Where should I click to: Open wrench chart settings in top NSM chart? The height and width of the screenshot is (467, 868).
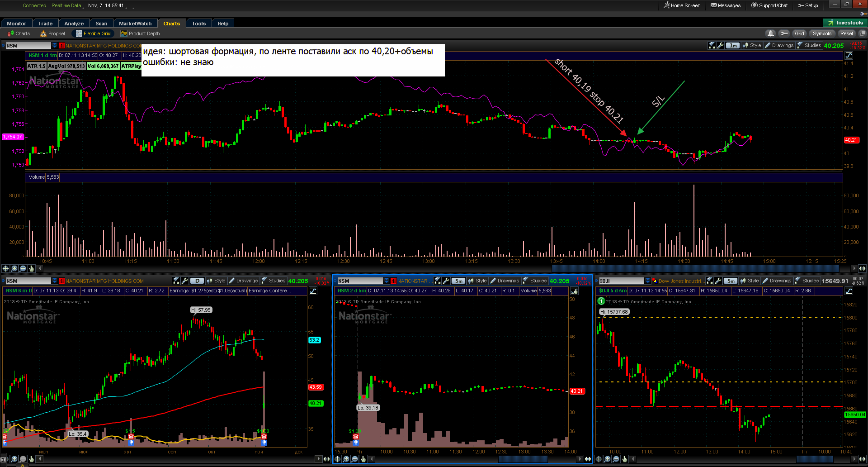point(721,46)
